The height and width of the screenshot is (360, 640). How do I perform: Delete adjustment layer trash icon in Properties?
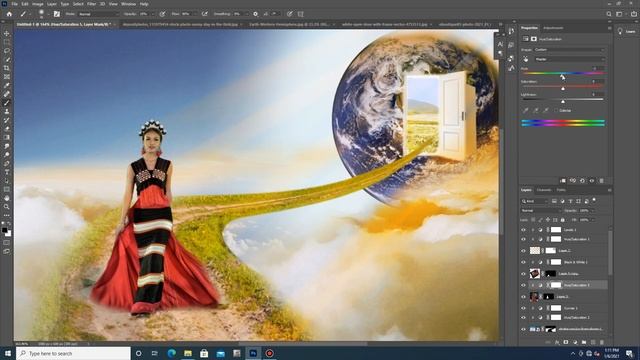pos(601,180)
